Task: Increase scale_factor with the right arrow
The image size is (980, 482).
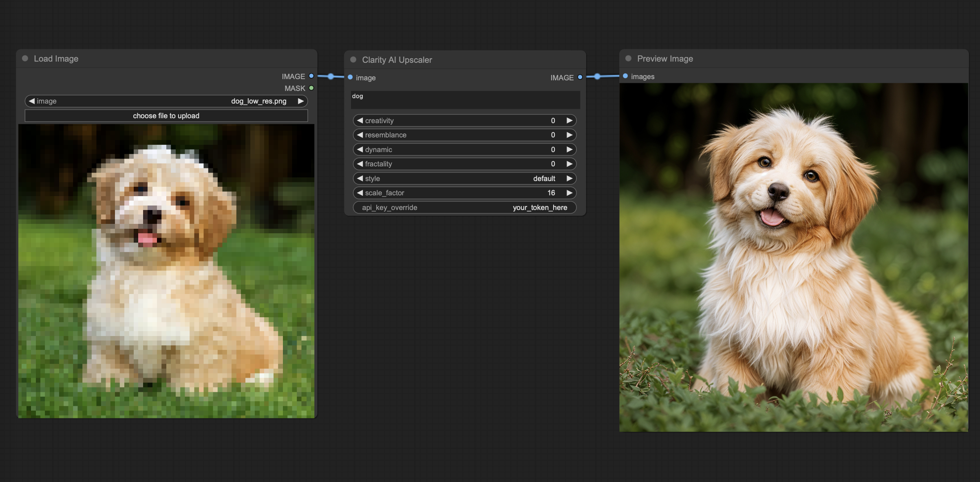Action: click(569, 193)
